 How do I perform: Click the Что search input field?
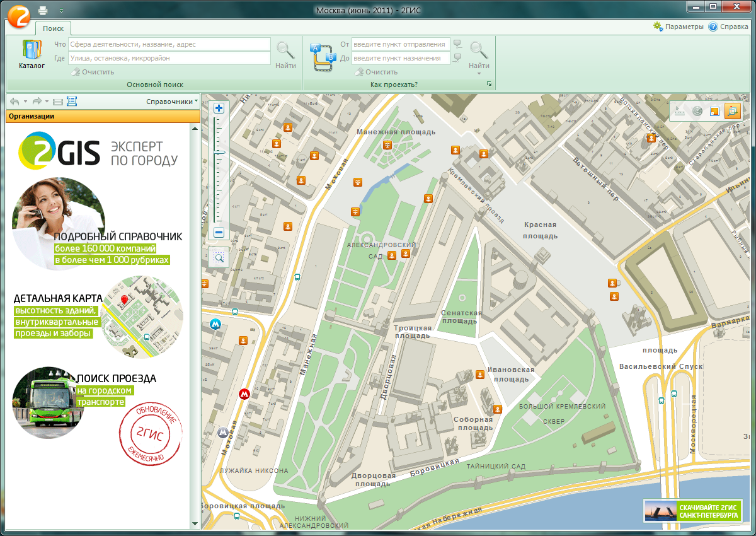click(x=169, y=44)
